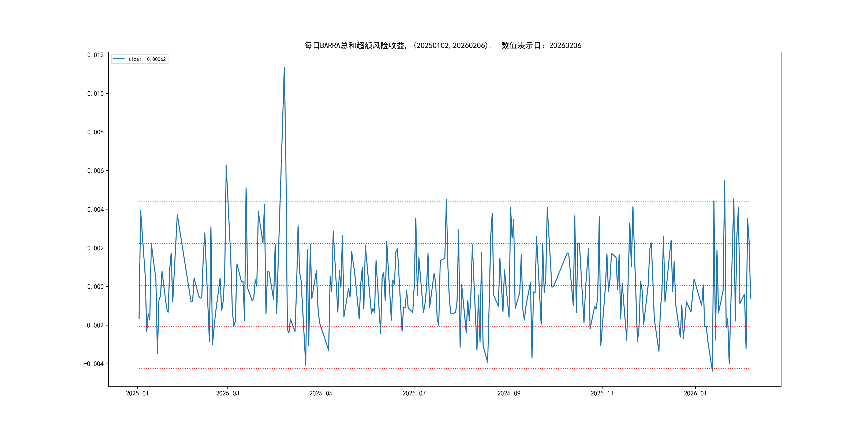Click the 2025-11 x-axis tick label
This screenshot has height=434, width=868.
coord(602,393)
